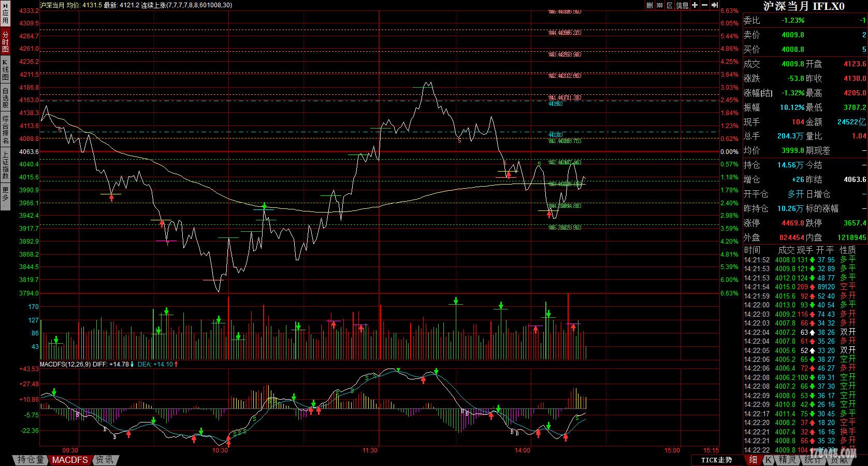Click the minus zoom-out icon in chart toolbar
The height and width of the screenshot is (466, 868).
705,5
